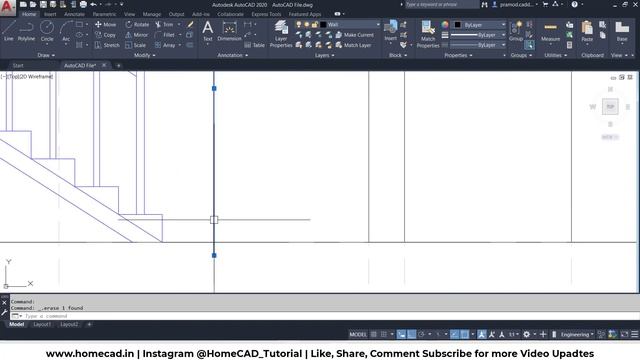
Task: Select the Dimension tool
Action: click(x=229, y=31)
